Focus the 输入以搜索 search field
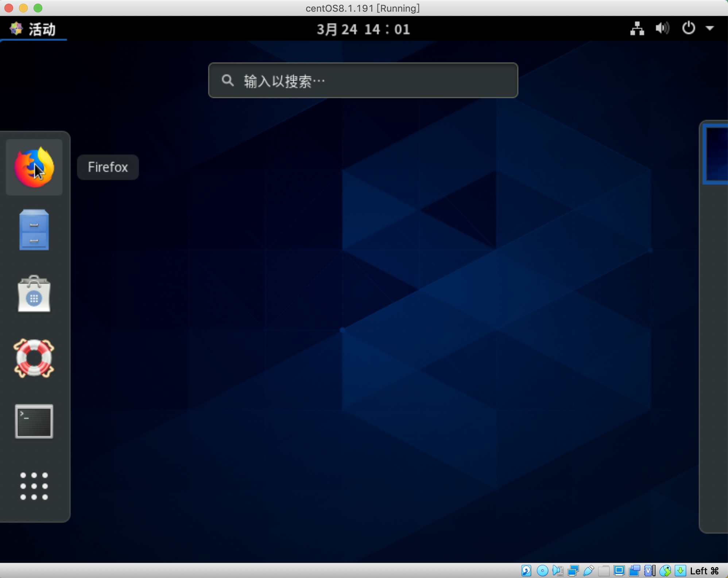 (363, 80)
